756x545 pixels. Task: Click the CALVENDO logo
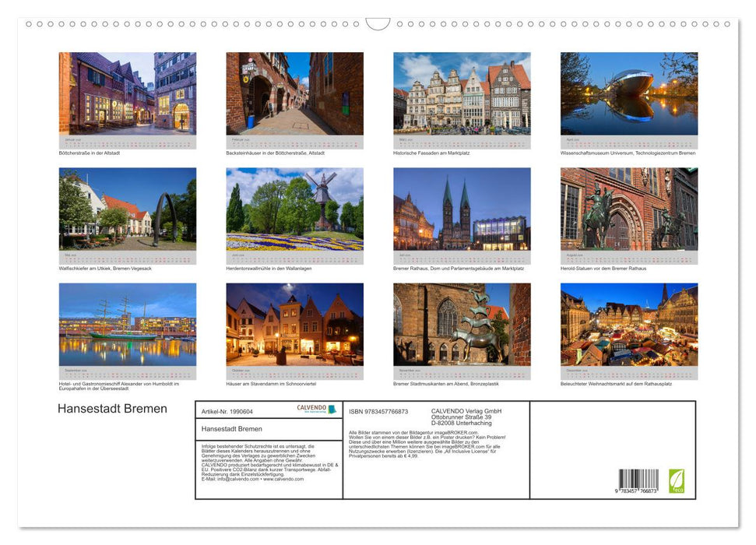[315, 409]
